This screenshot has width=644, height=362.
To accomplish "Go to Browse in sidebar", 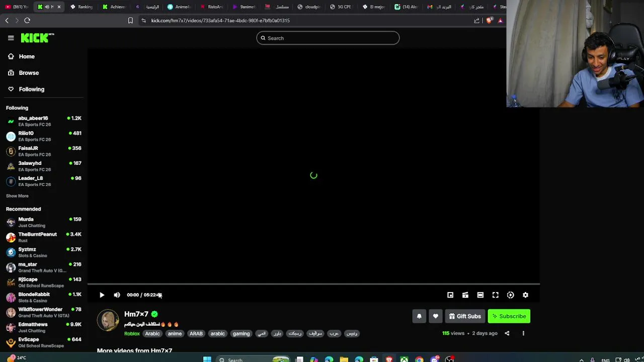I will (29, 73).
